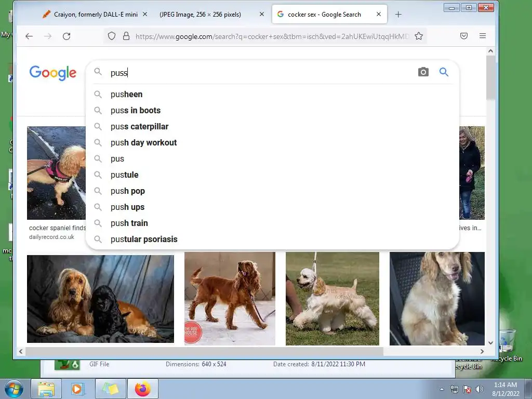Submit the search with the blue magnifier

point(444,72)
